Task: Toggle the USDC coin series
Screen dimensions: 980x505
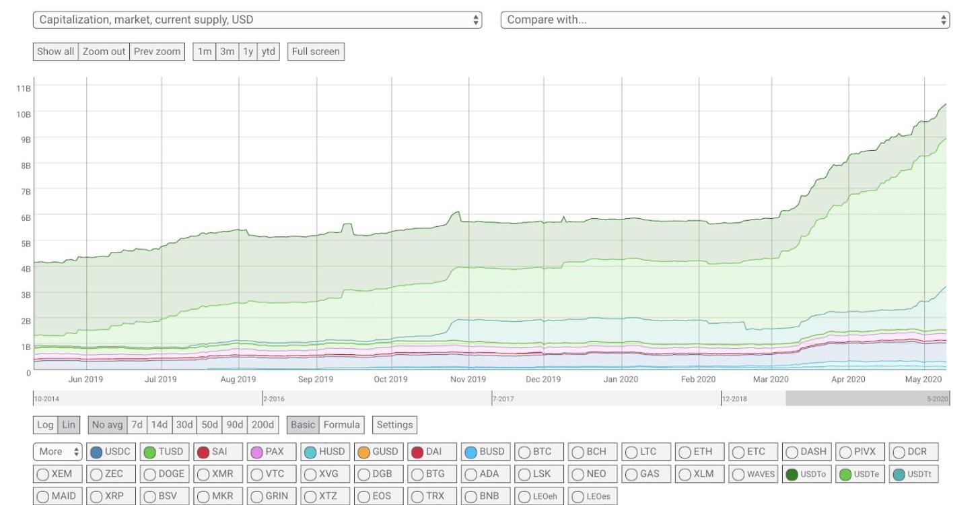Action: point(111,452)
